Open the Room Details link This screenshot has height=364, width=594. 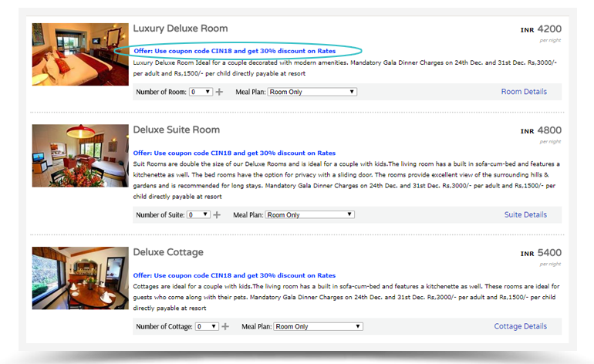coord(524,92)
